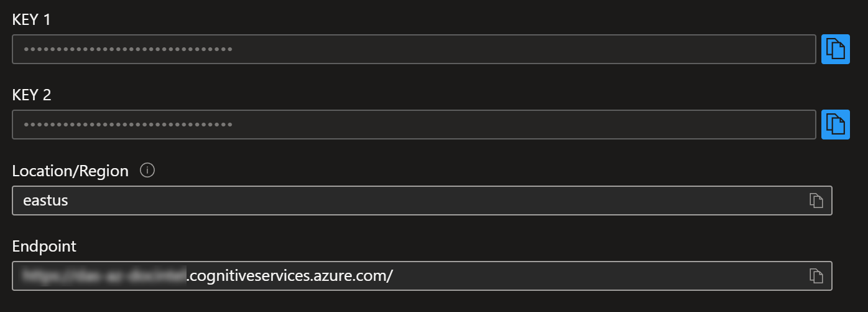The width and height of the screenshot is (868, 312).
Task: Click the blurred part of the Endpoint URL
Action: click(x=104, y=275)
